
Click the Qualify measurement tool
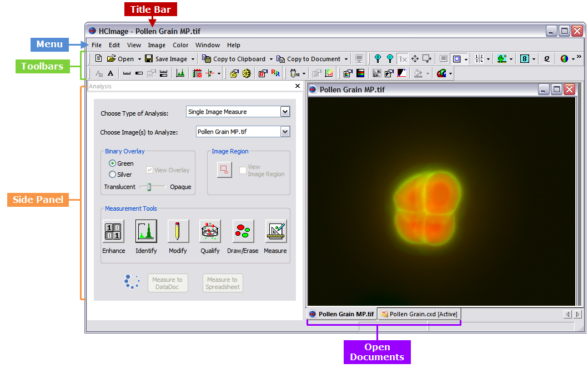click(x=210, y=231)
